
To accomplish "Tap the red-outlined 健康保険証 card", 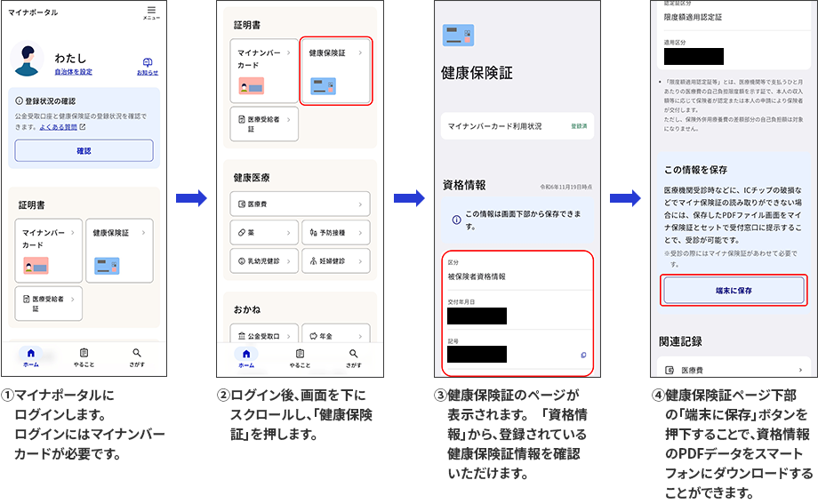I will coord(336,71).
